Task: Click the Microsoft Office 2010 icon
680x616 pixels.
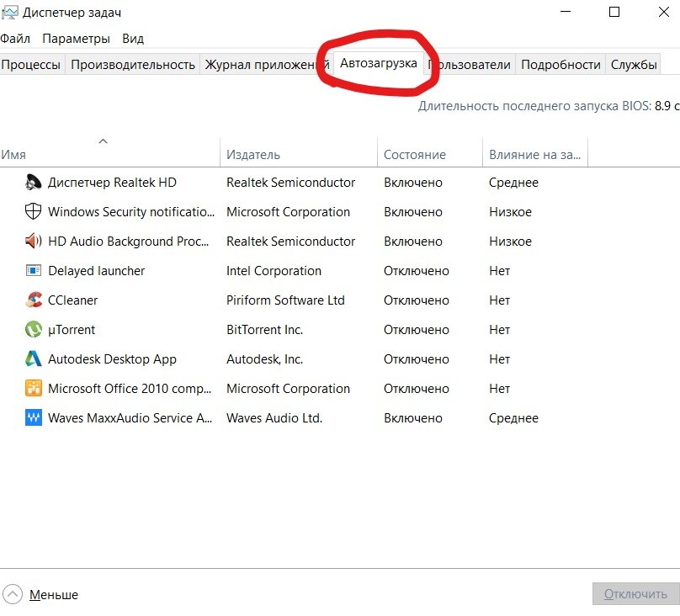Action: coord(33,389)
